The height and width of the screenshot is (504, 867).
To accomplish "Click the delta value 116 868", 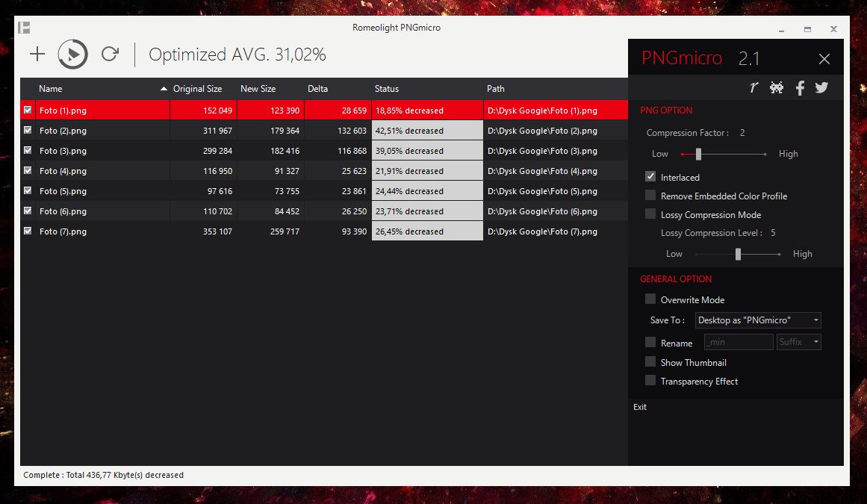I will pyautogui.click(x=352, y=151).
